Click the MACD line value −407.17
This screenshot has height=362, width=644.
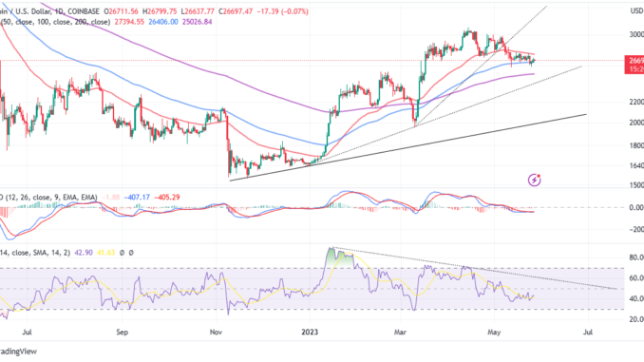tap(137, 198)
